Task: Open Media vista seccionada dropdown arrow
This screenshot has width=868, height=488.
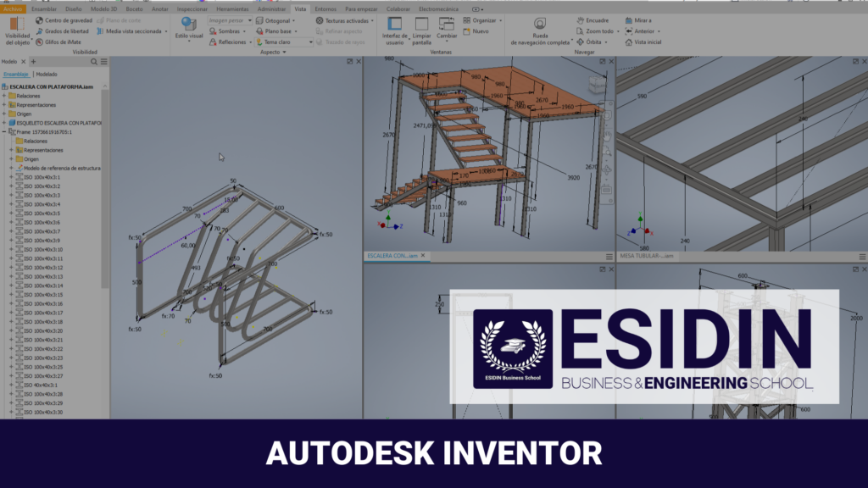Action: point(166,31)
